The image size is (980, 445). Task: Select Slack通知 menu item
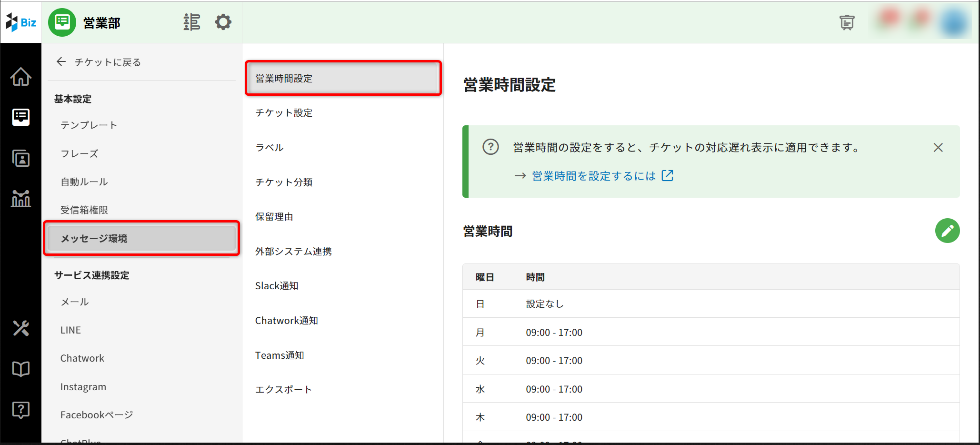tap(277, 286)
